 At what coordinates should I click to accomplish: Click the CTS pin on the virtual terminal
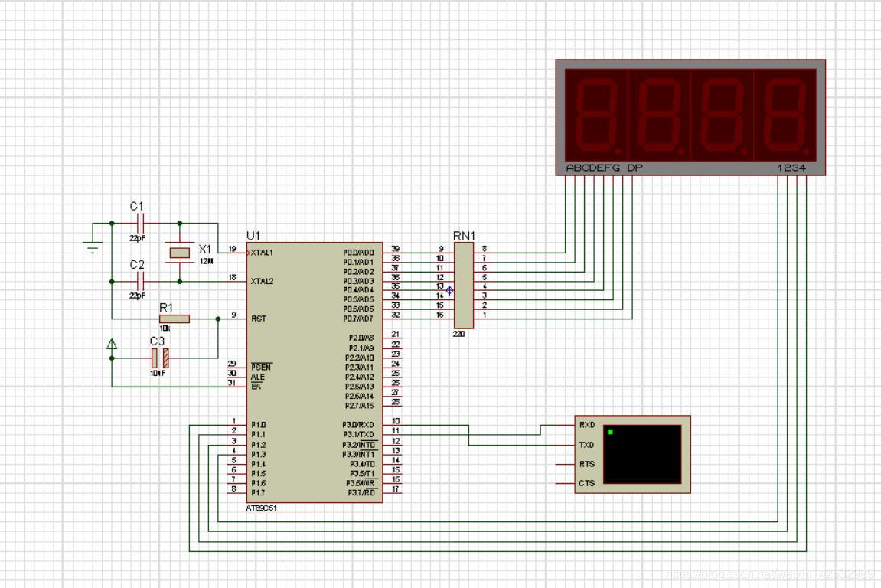(587, 483)
